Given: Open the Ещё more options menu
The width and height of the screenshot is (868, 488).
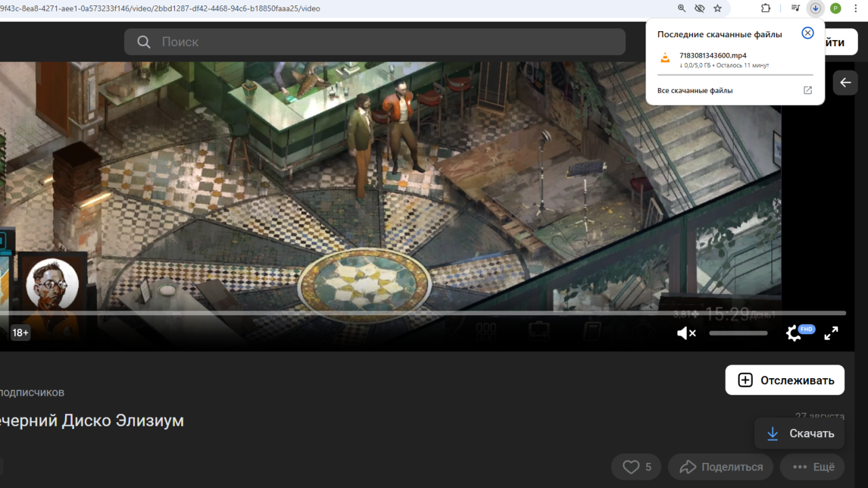Looking at the screenshot, I should pos(812,467).
